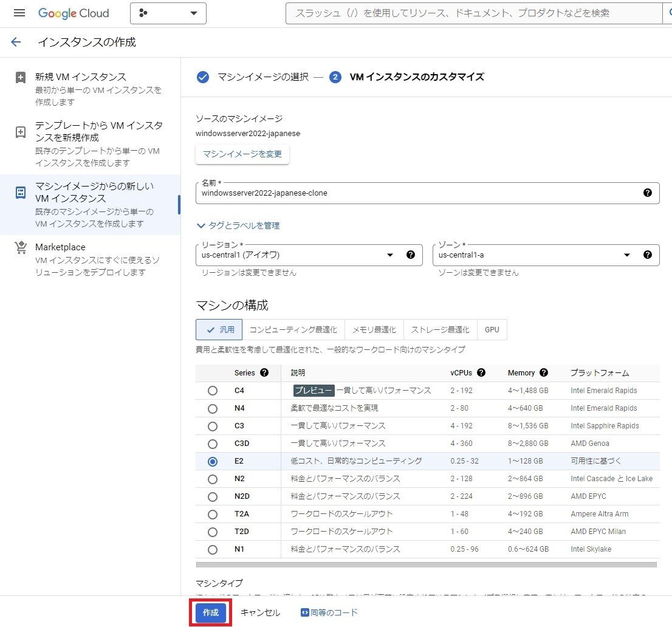Open 新規 VM インスタンス option
Image resolution: width=672 pixels, height=627 pixels.
[90, 89]
